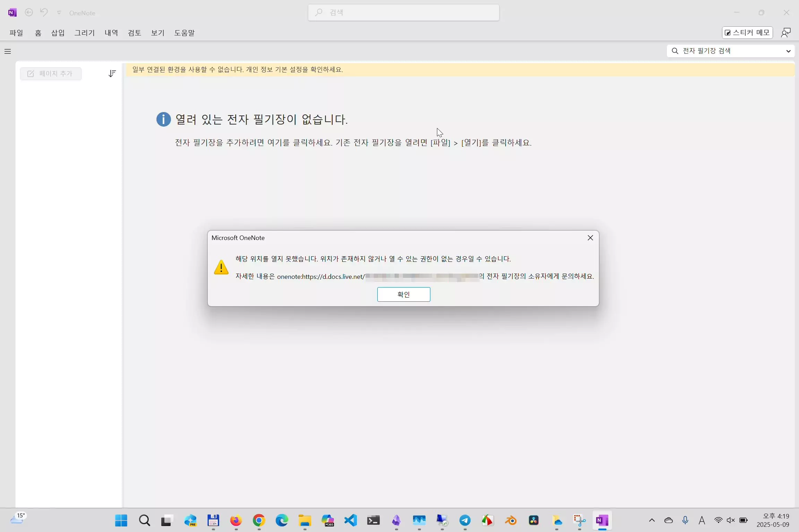The height and width of the screenshot is (532, 799).
Task: Open the clock showing 오후 4:19
Action: coord(773,520)
